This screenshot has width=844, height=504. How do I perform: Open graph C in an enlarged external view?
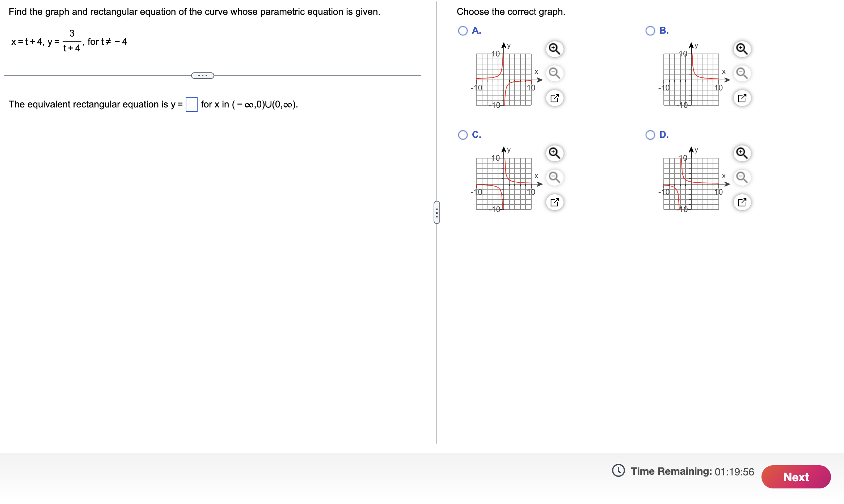(x=554, y=202)
